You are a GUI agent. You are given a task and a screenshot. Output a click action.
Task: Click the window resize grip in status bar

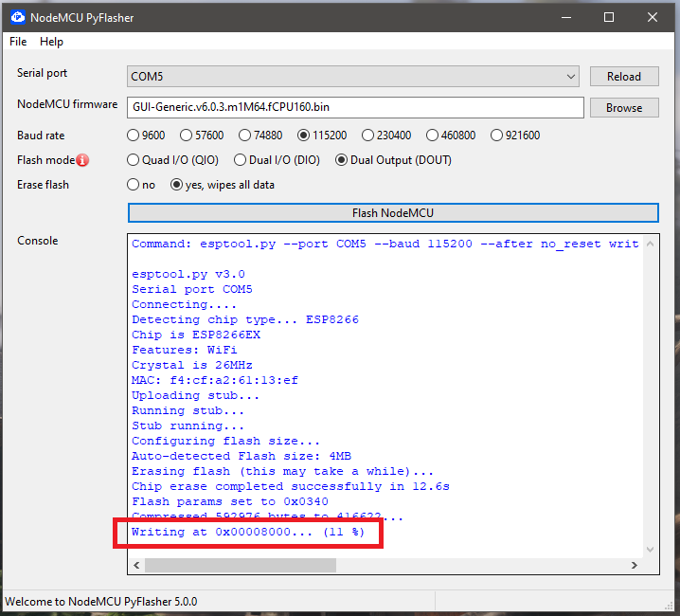(x=670, y=606)
